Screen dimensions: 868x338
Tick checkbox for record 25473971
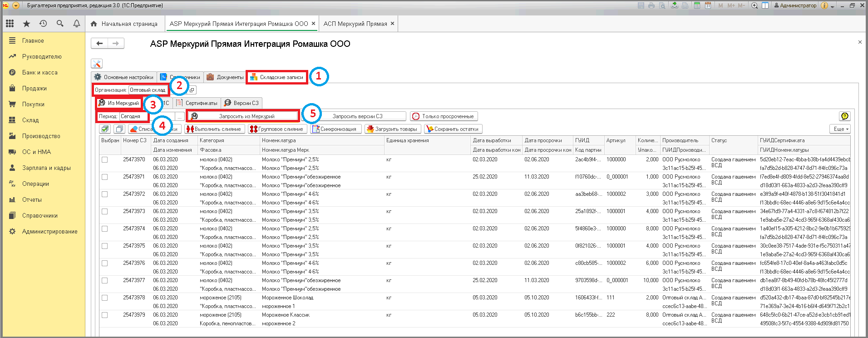tap(105, 177)
